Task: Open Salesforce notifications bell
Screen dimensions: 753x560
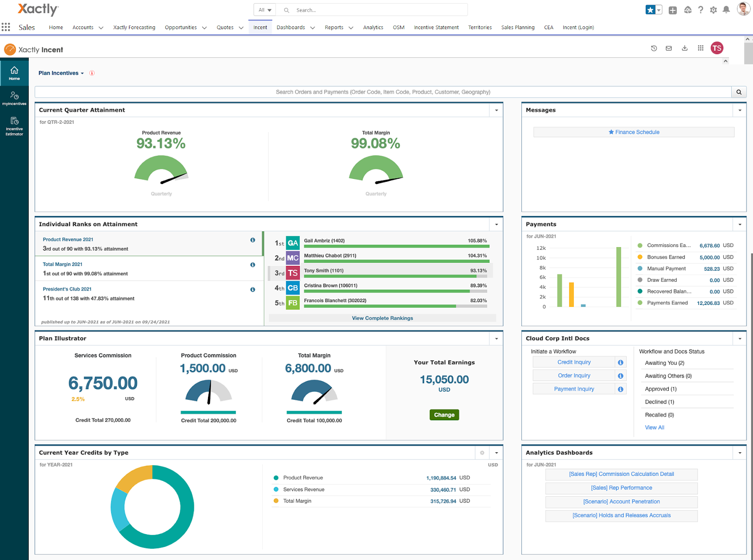Action: [x=726, y=9]
